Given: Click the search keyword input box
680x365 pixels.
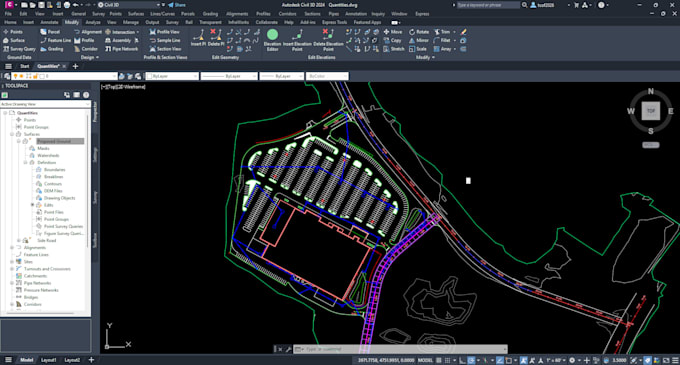Looking at the screenshot, I should tap(488, 5).
